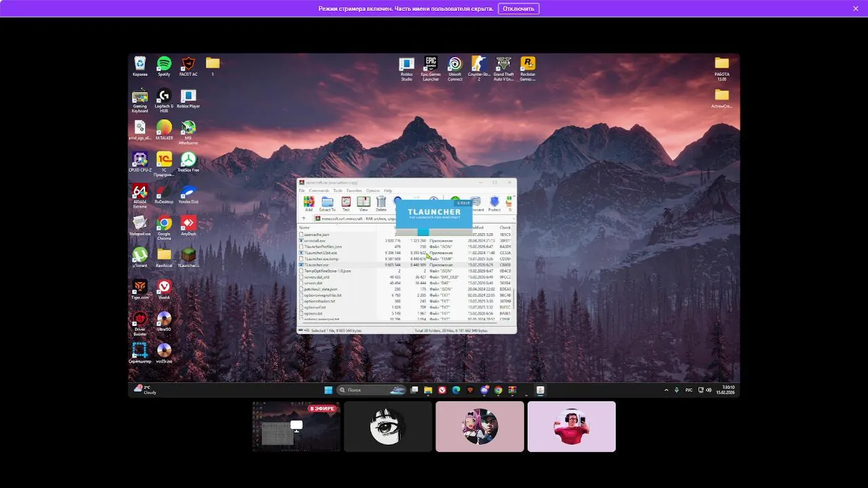Click the AnyDesk desktop icon

coord(189,226)
